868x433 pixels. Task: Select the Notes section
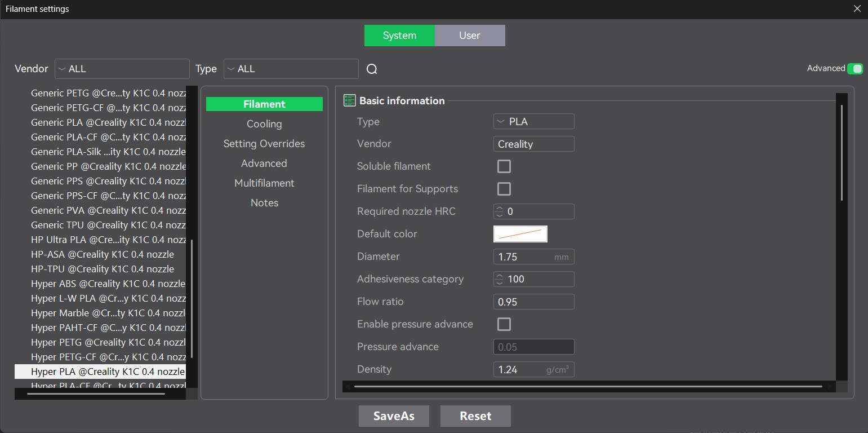tap(264, 202)
